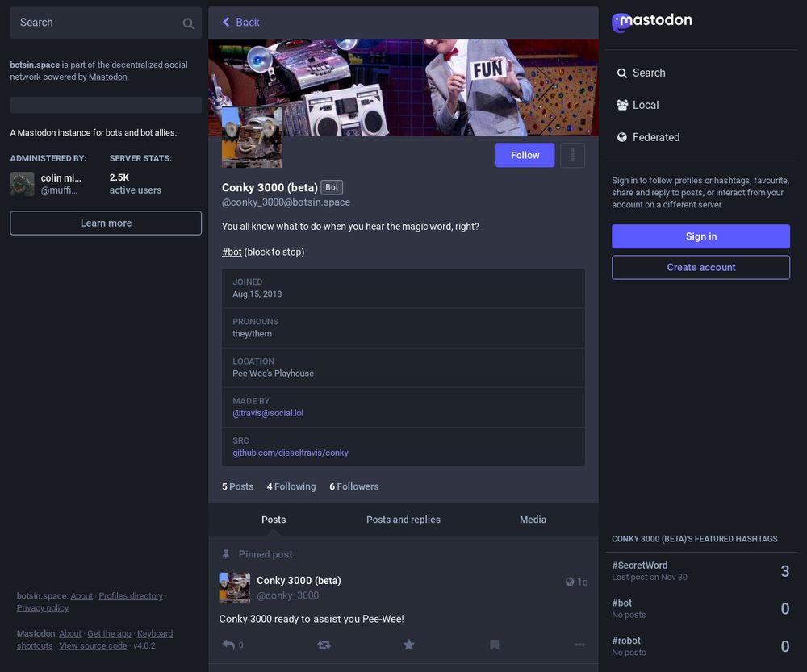View the 5 Posts count
807x672 pixels.
click(x=237, y=486)
